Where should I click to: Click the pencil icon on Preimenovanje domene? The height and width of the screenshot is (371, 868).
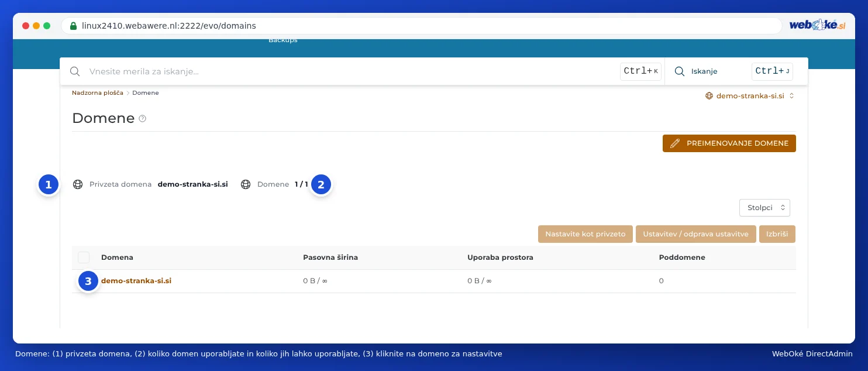(675, 143)
